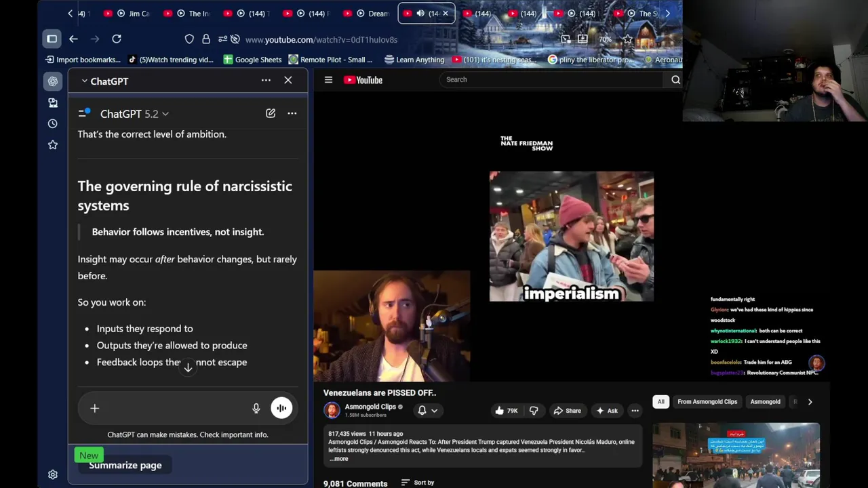Screen dimensions: 868x488
Task: Open Asmongold Clips channel avatar
Action: (332, 410)
